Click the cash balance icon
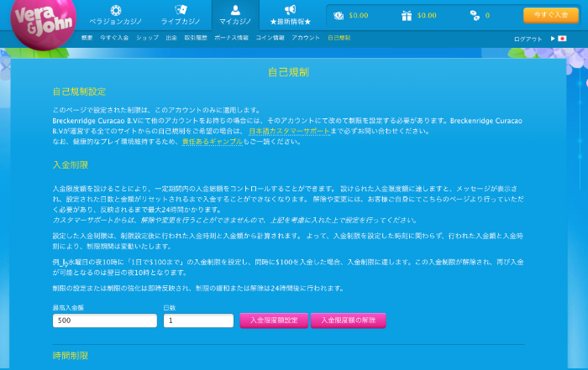The width and height of the screenshot is (588, 370). pos(338,15)
